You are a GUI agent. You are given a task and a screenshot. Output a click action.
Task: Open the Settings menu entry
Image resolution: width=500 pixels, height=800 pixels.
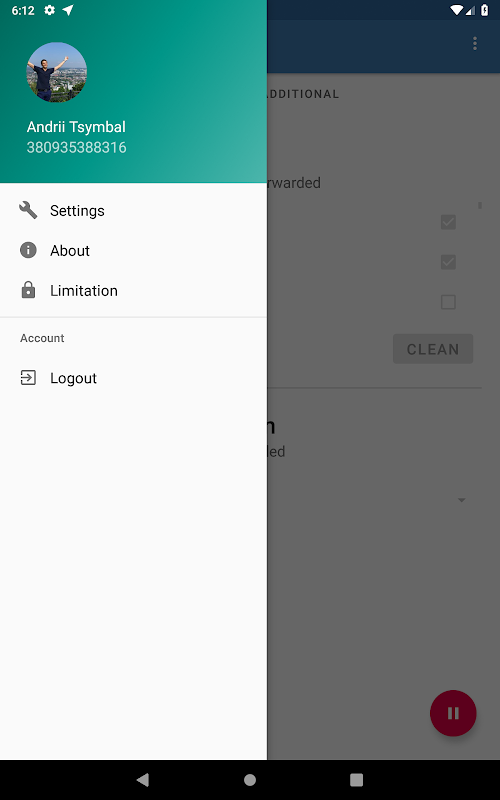click(133, 210)
